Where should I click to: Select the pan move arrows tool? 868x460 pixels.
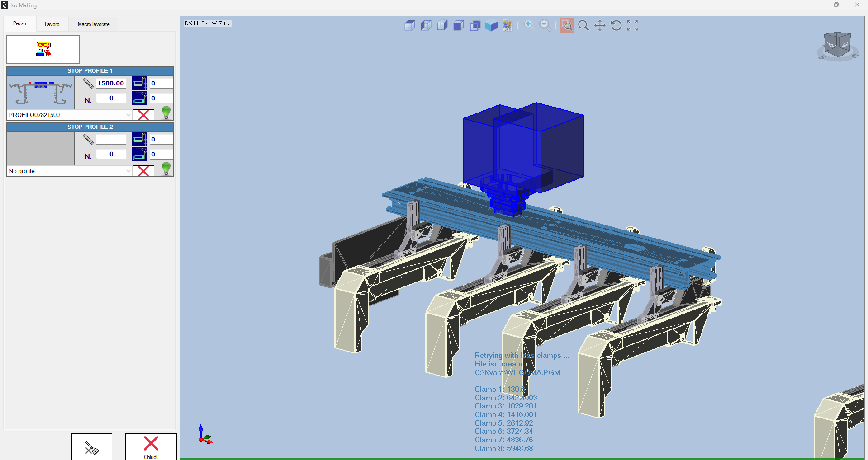600,26
